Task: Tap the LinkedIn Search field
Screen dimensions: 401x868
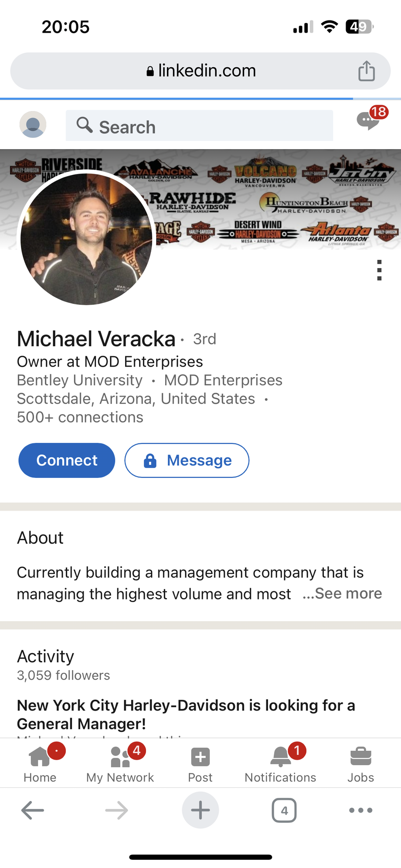Action: (x=199, y=126)
